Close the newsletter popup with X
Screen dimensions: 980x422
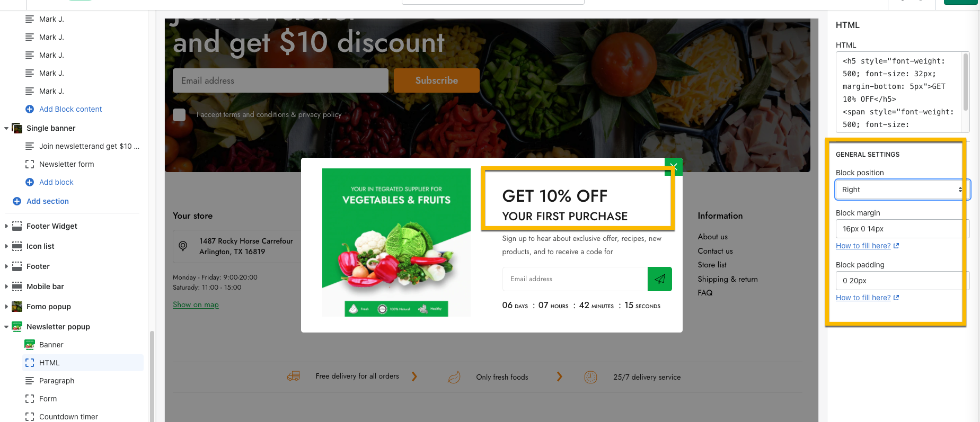point(674,166)
